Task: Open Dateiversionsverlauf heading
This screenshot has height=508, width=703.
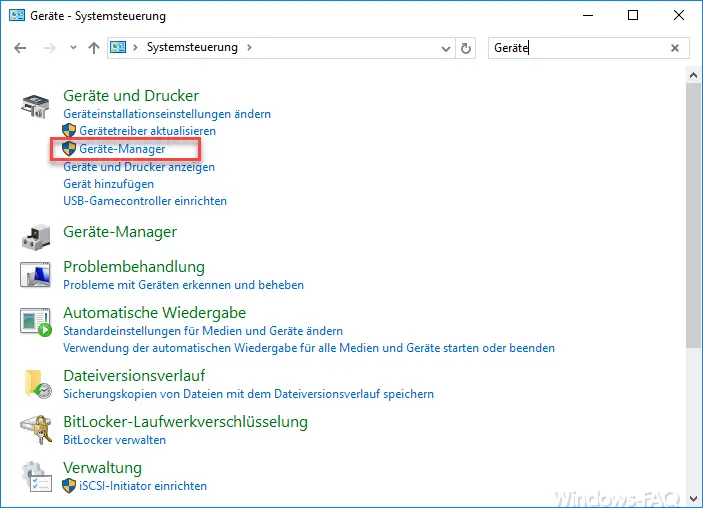Action: tap(134, 376)
